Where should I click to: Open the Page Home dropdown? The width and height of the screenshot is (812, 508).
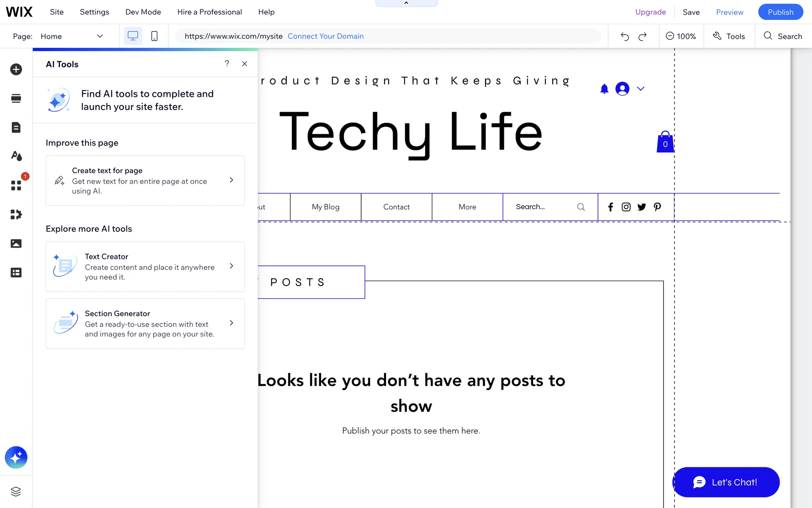72,36
